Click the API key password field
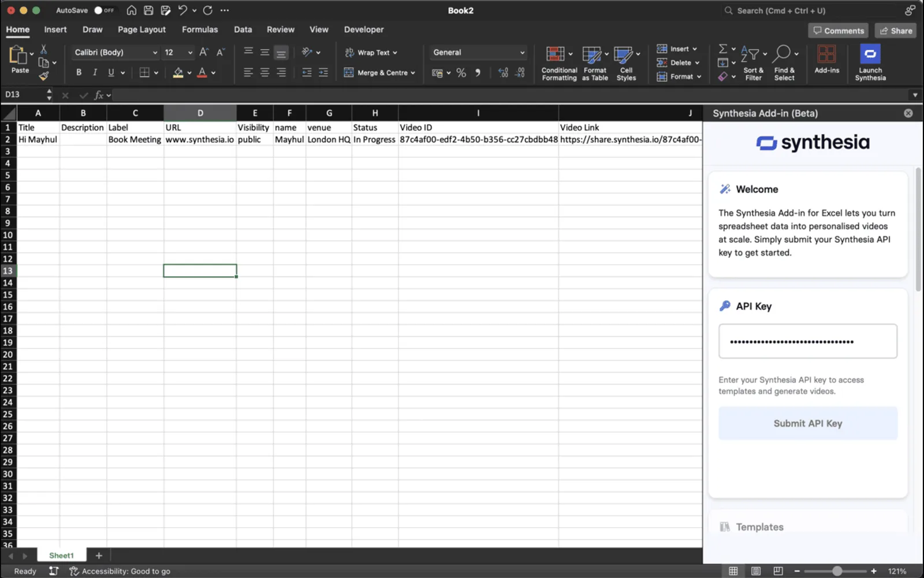This screenshot has width=924, height=578. coord(808,341)
